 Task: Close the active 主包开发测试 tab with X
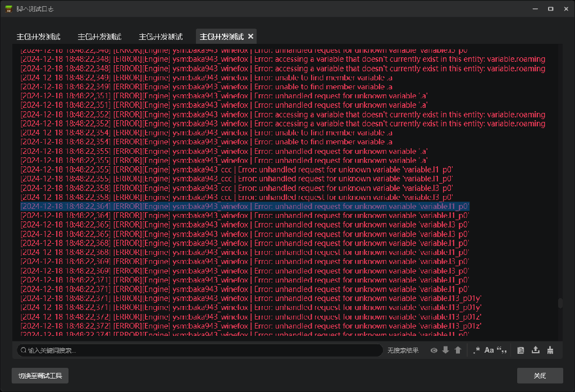251,37
